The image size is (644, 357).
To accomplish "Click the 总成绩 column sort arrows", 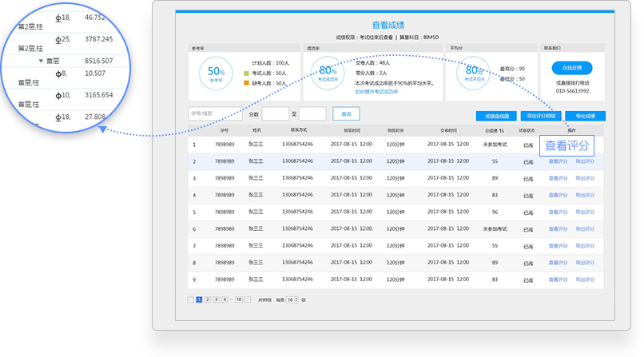I will pyautogui.click(x=501, y=130).
